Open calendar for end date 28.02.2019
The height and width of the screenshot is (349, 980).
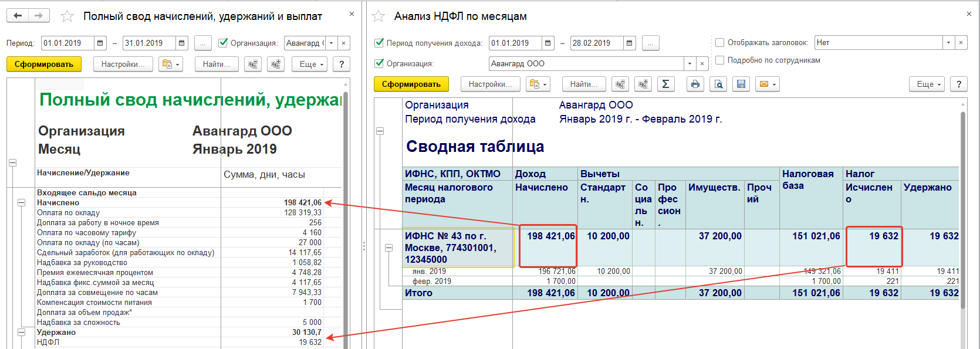click(629, 43)
